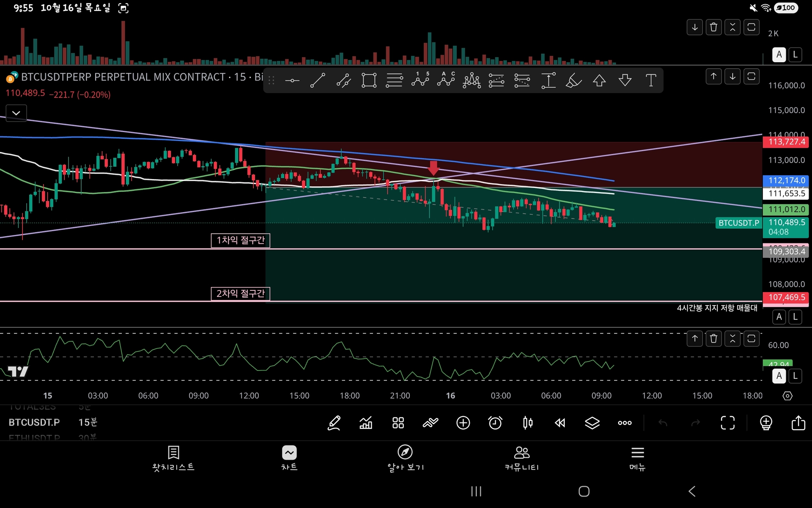812x508 pixels.
Task: Toggle auto scale A on volume pane
Action: [779, 55]
